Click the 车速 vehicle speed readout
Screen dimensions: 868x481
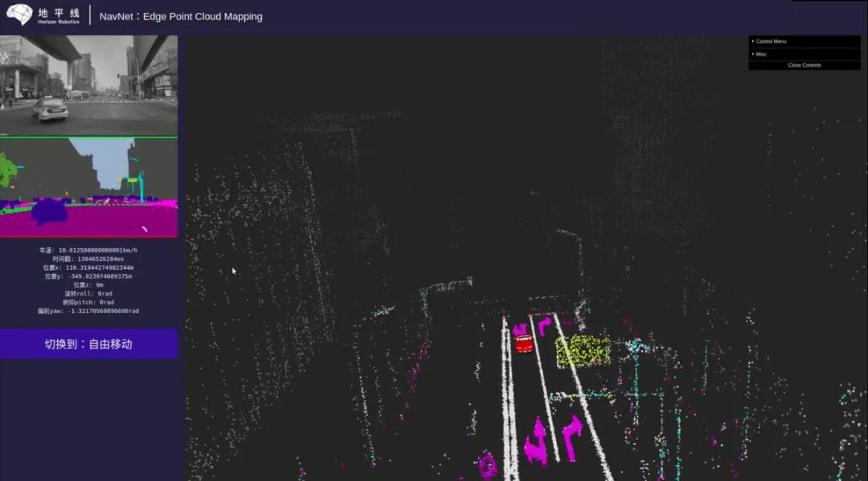[x=88, y=251]
